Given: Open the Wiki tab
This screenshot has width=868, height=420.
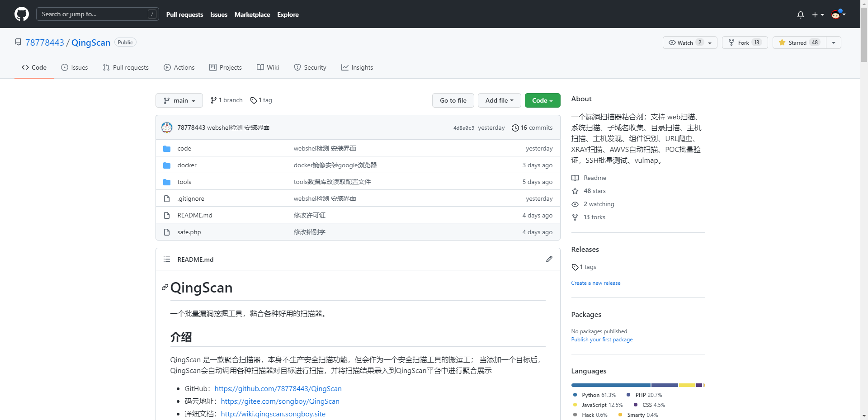Looking at the screenshot, I should [x=268, y=67].
